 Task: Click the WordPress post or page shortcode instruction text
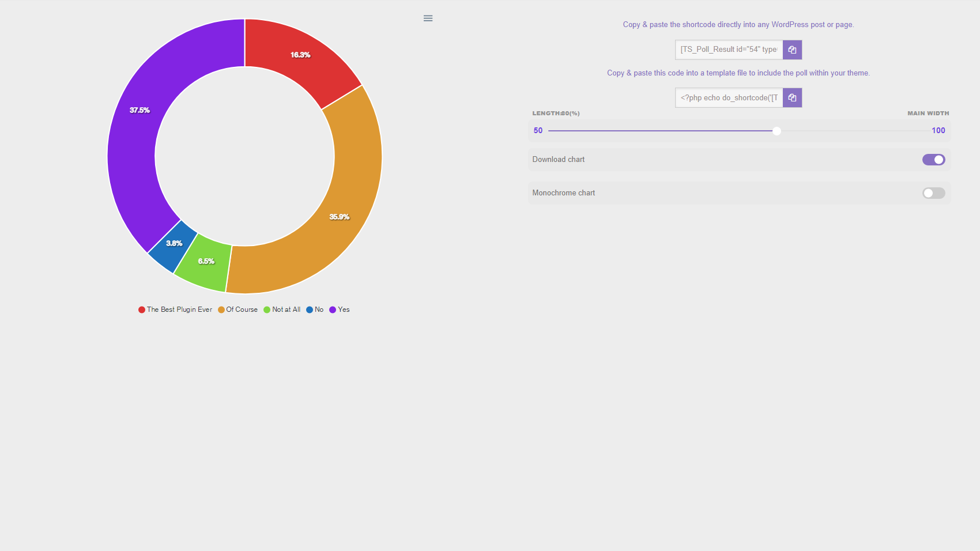pos(738,25)
